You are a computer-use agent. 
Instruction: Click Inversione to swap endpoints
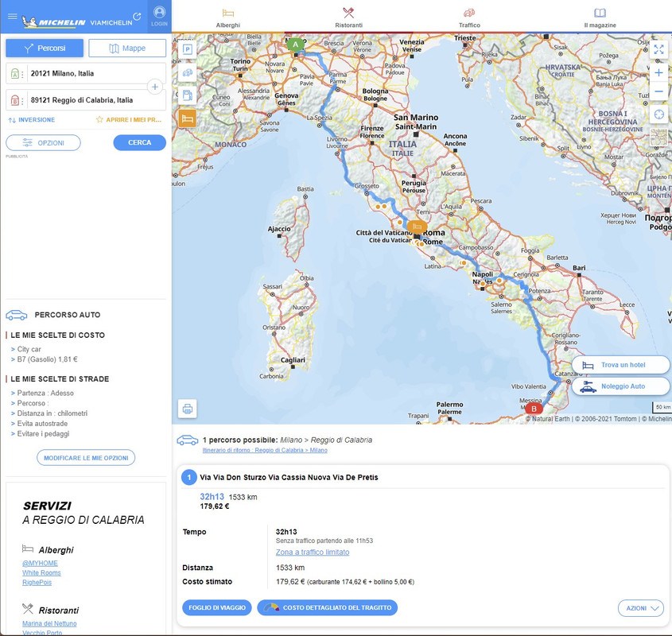click(x=31, y=120)
